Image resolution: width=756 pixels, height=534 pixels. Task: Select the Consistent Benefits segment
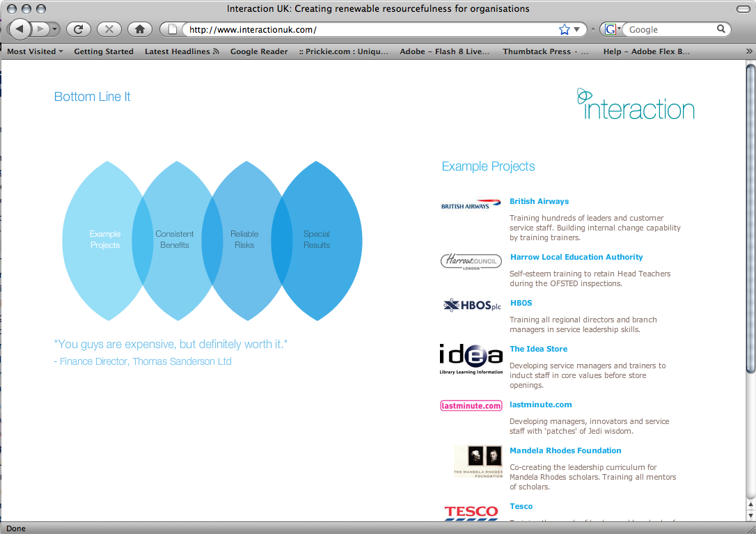pyautogui.click(x=175, y=239)
